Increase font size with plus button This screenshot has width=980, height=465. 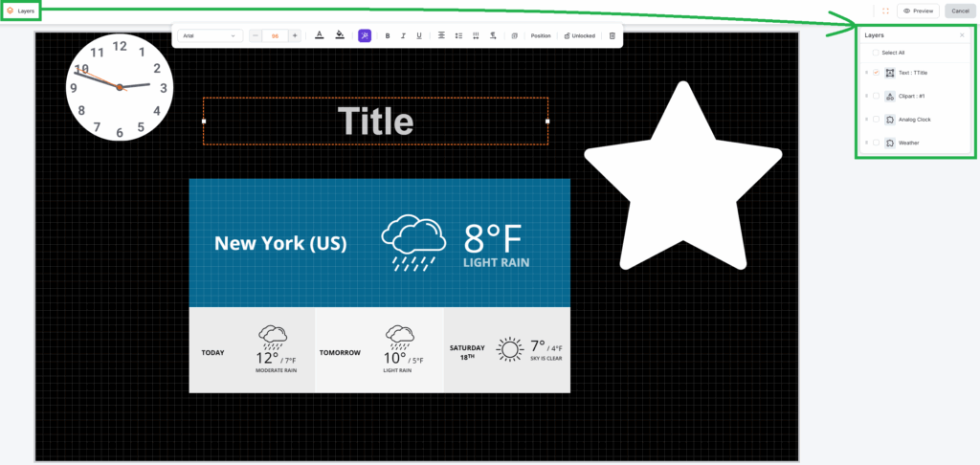295,35
